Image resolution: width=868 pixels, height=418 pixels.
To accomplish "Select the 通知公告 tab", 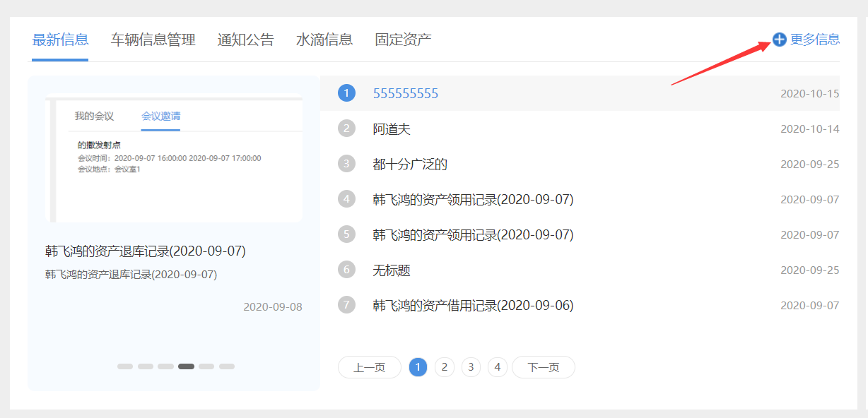I will click(245, 40).
